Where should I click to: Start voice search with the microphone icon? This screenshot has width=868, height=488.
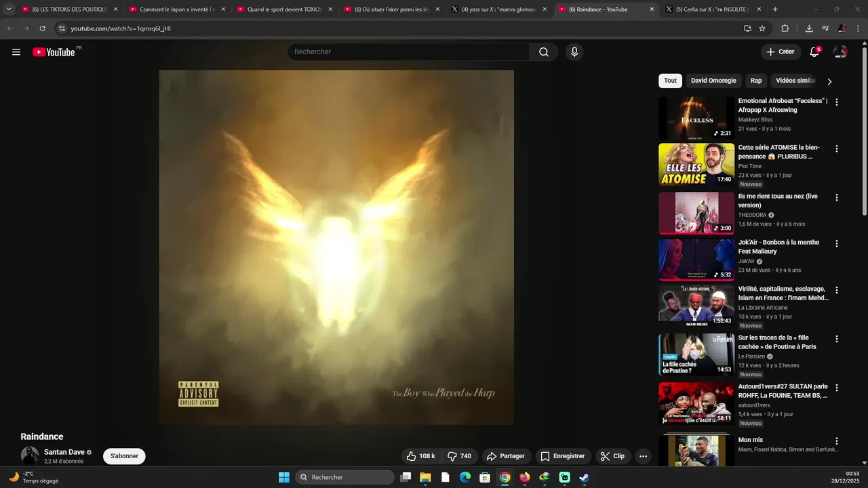[574, 52]
